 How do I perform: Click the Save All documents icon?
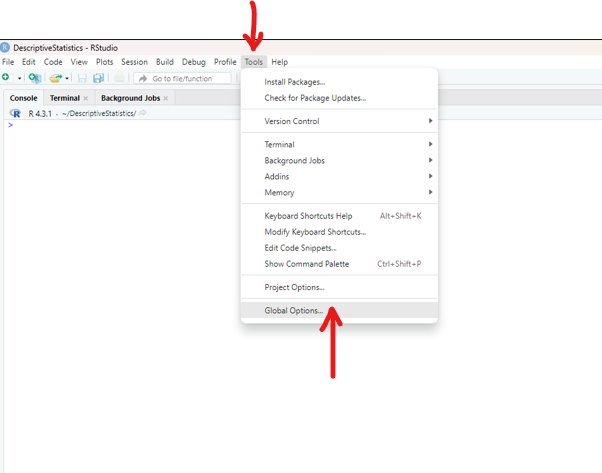coord(98,78)
